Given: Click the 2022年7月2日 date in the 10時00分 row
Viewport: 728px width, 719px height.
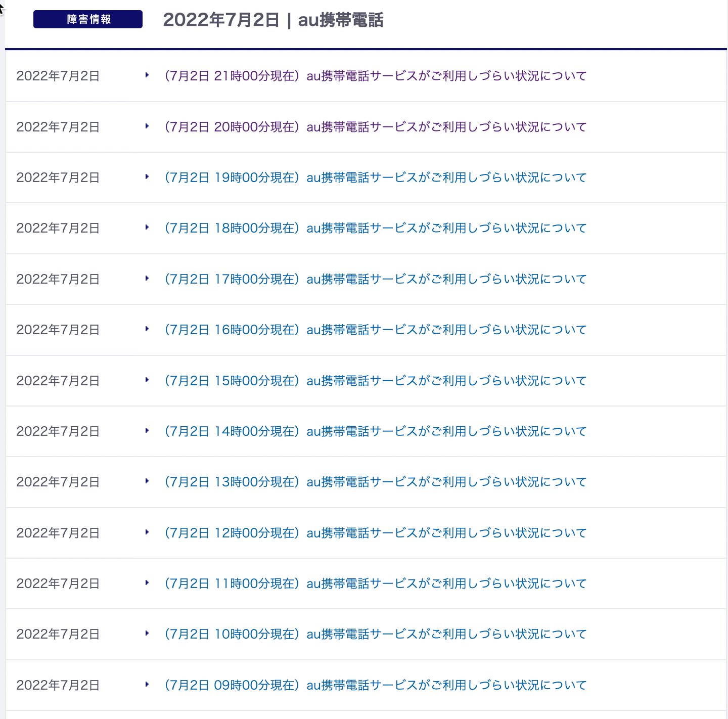Looking at the screenshot, I should tap(58, 634).
